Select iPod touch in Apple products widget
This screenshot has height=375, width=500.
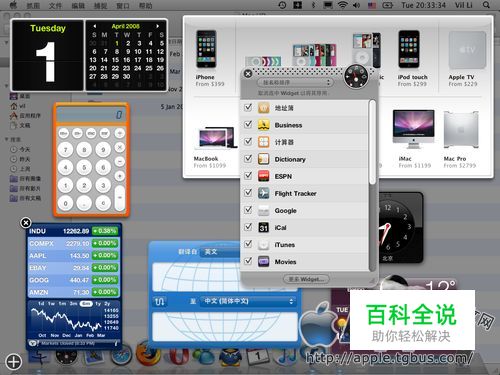coord(412,59)
